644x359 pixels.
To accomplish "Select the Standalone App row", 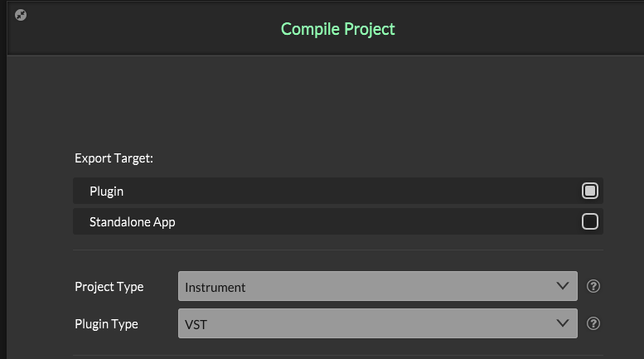I will (x=332, y=221).
